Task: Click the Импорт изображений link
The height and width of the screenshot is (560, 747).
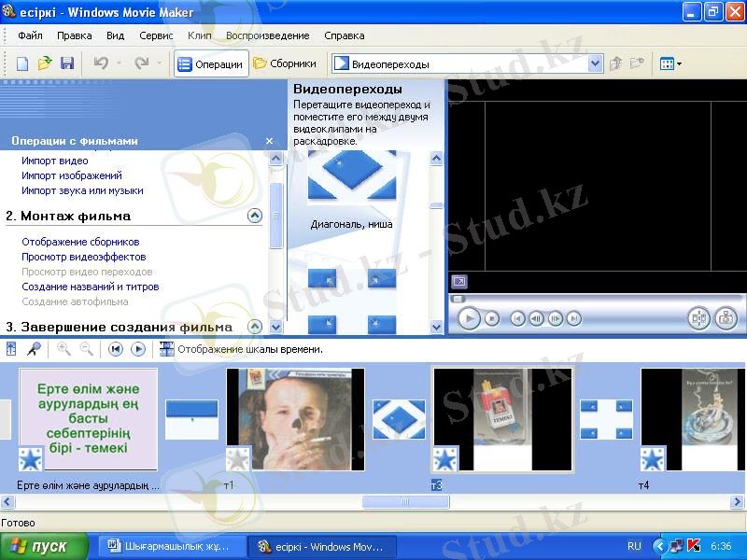Action: click(72, 175)
